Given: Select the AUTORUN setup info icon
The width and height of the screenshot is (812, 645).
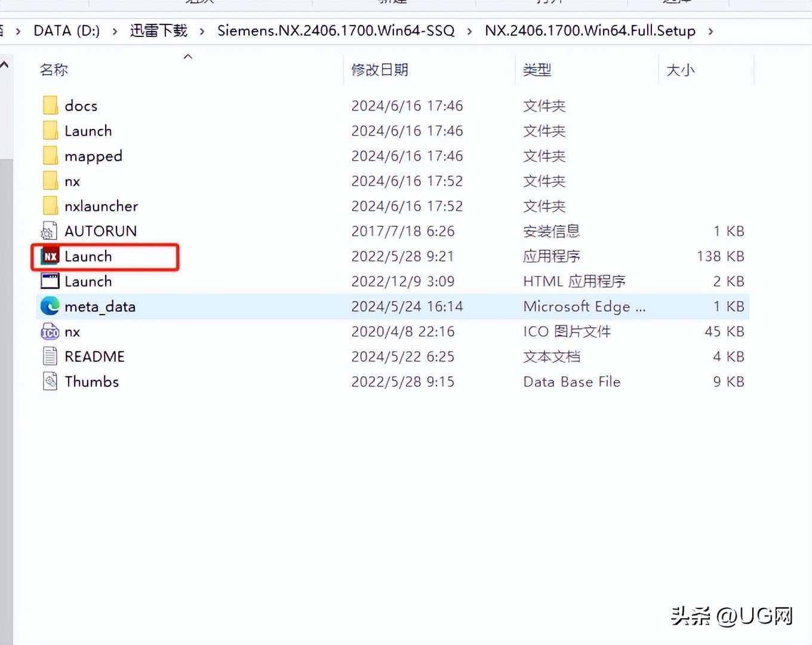Looking at the screenshot, I should 50,231.
